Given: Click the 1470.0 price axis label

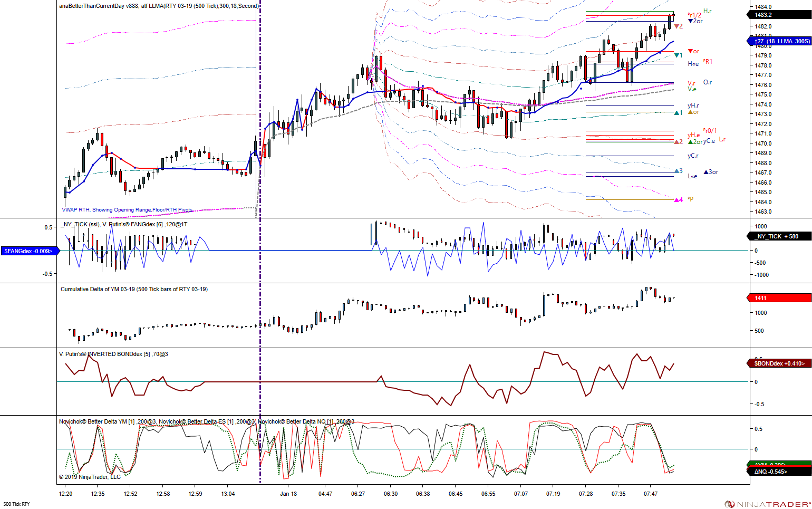Looking at the screenshot, I should coord(763,143).
